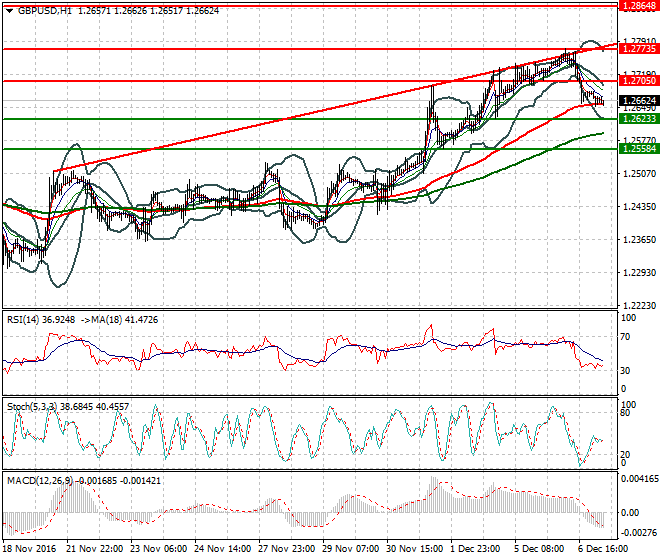Click the 30 Nov 15:00 time label

click(415, 549)
